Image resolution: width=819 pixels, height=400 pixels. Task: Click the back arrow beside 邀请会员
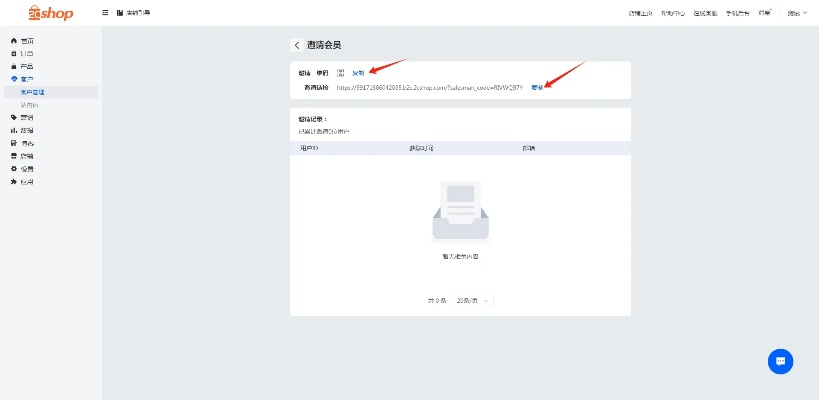(x=297, y=45)
